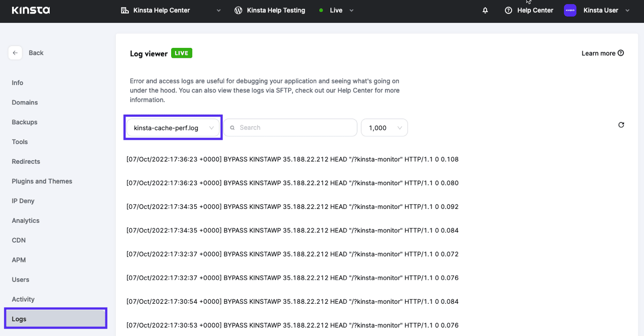Open notifications via the bell icon
The width and height of the screenshot is (644, 336).
point(485,10)
